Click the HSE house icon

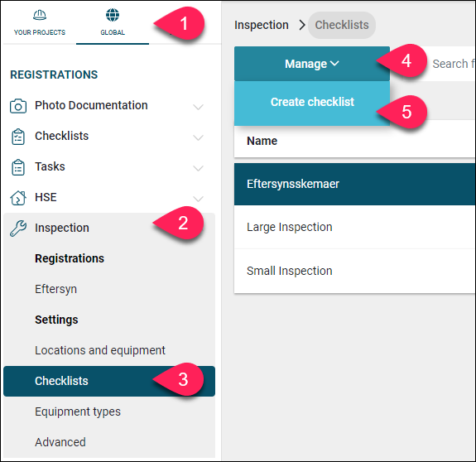coord(18,198)
